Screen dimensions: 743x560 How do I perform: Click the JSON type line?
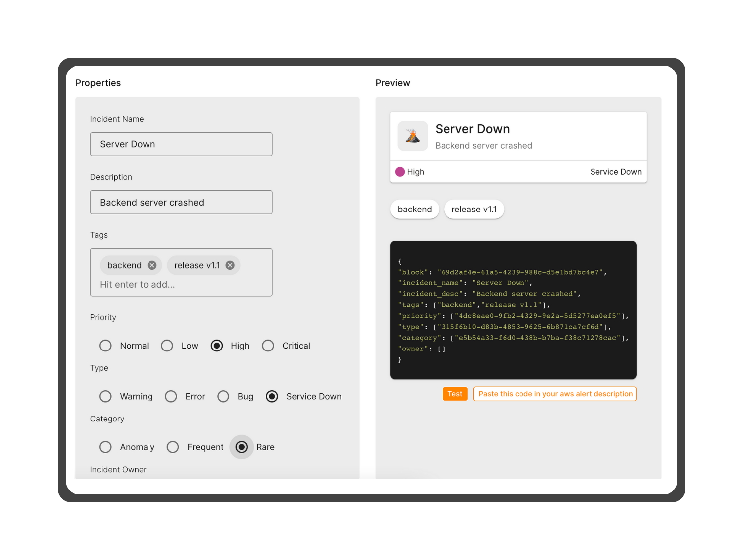[x=505, y=327]
